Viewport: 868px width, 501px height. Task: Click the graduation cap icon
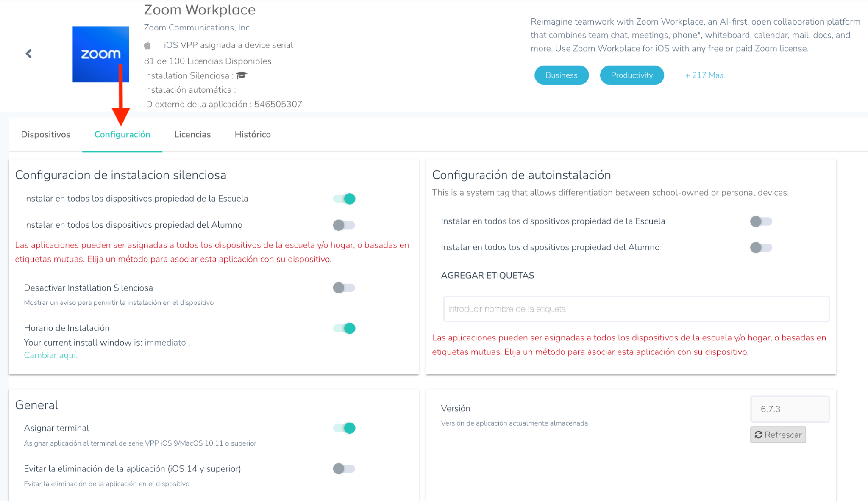pyautogui.click(x=242, y=75)
